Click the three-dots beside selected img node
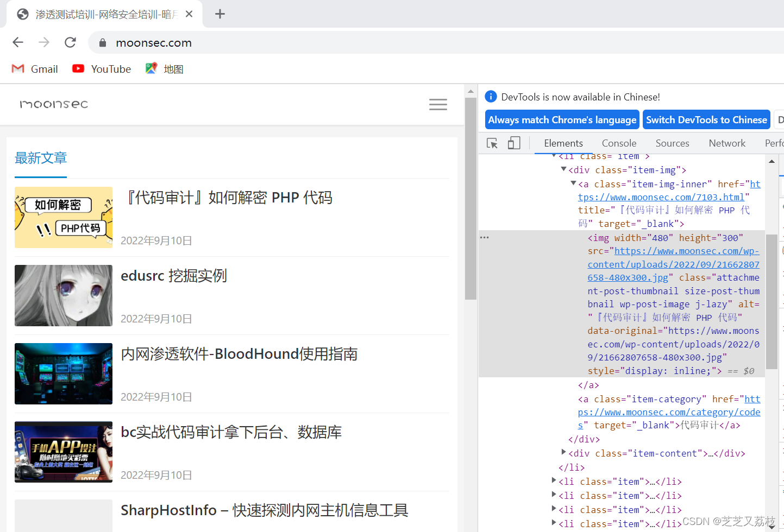 coord(484,237)
